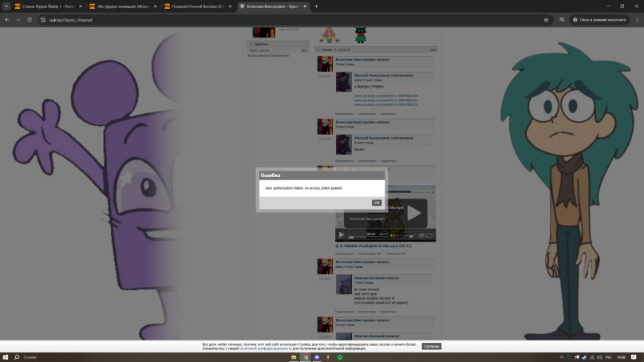Screen dimensions: 644x362
Task: Bookmark this page with the star icon
Action: (x=547, y=20)
